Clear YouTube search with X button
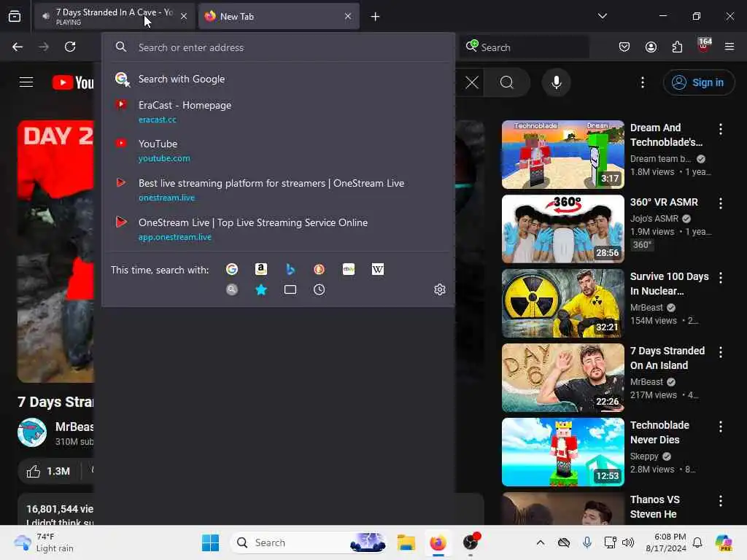This screenshot has height=560, width=747. point(472,82)
